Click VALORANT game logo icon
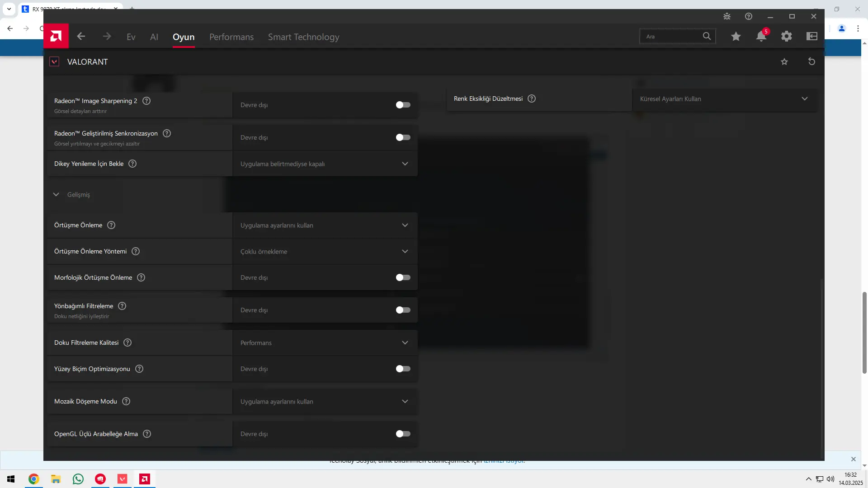The height and width of the screenshot is (488, 868). tap(54, 61)
